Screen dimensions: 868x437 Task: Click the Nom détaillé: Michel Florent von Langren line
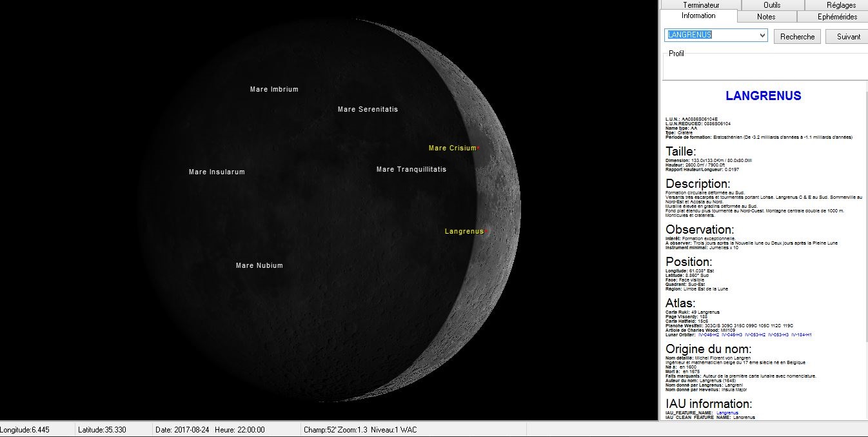click(x=708, y=358)
